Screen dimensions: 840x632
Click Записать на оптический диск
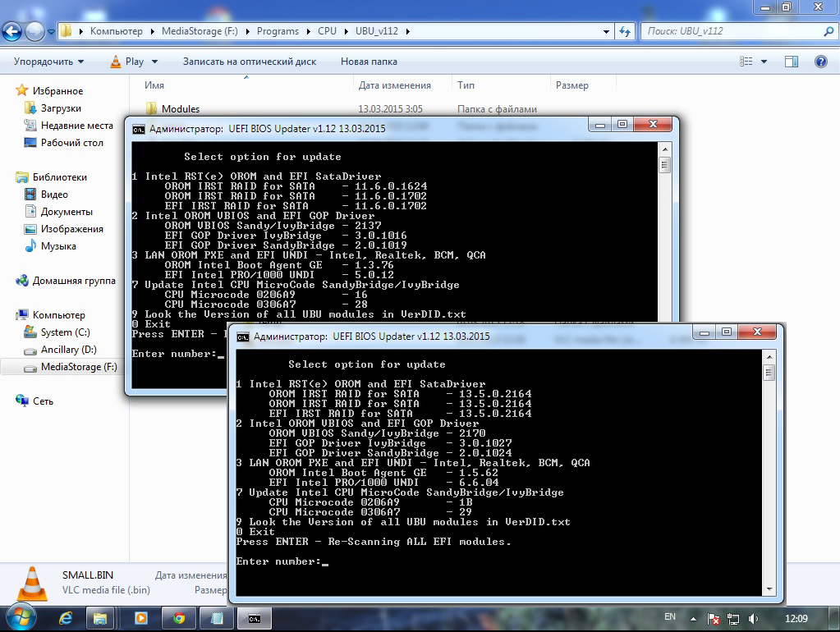click(x=250, y=62)
